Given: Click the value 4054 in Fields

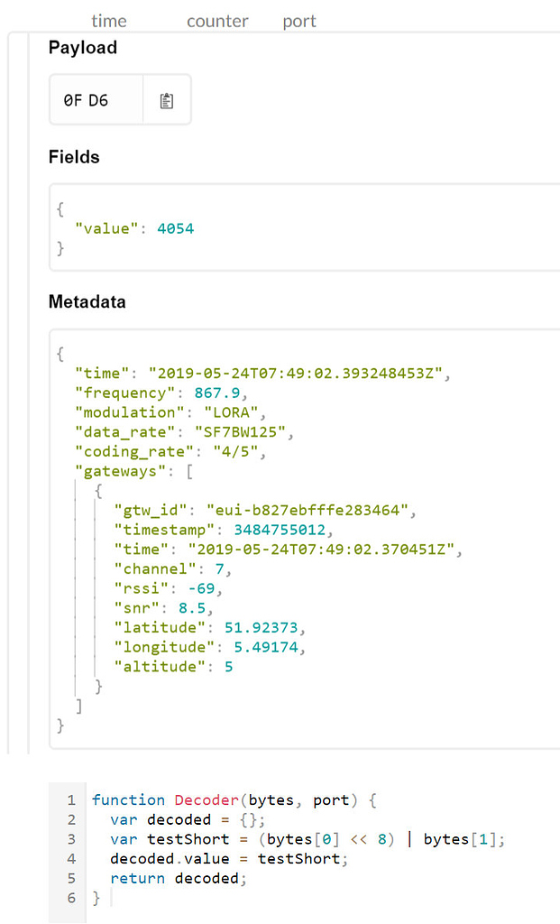Looking at the screenshot, I should tap(176, 228).
